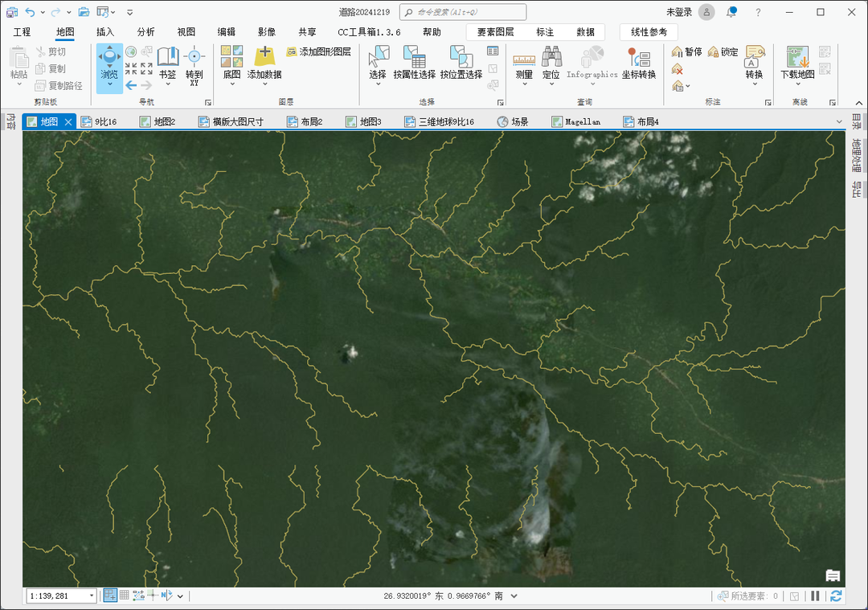Viewport: 868px width, 610px height.
Task: Collapse the ribbon with the chevron
Action: 858,103
